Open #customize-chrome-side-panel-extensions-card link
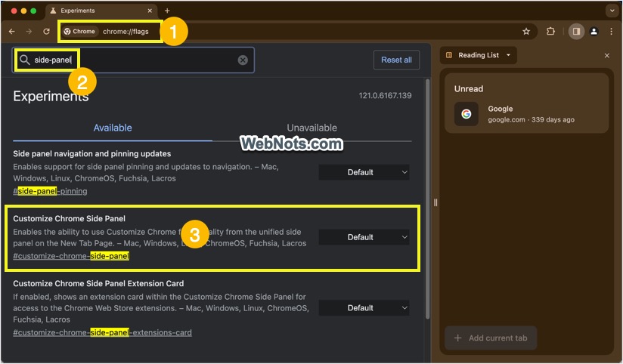This screenshot has height=364, width=623. click(x=102, y=332)
